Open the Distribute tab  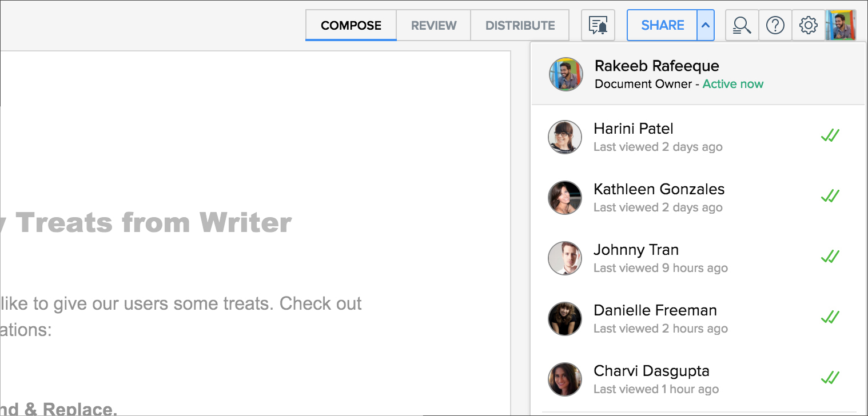point(520,26)
